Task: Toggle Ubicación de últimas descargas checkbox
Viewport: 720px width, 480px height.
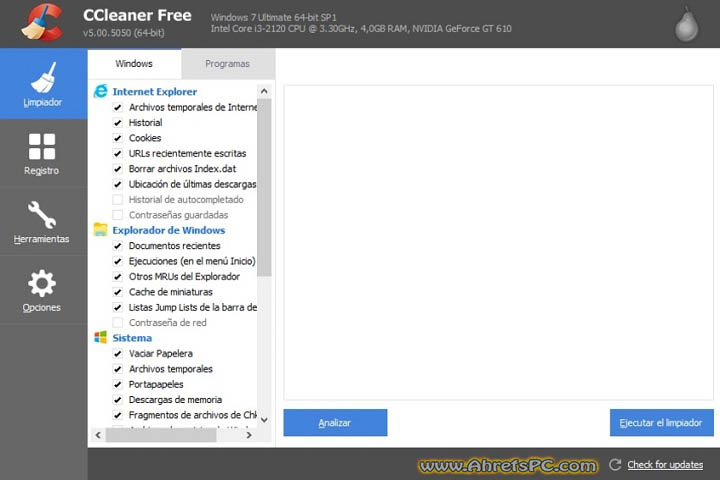Action: 118,184
